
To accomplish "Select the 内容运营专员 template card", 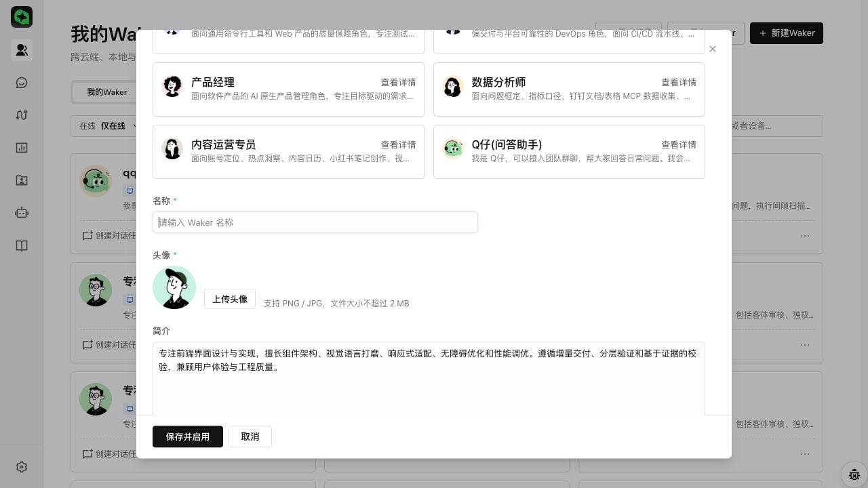I will point(289,152).
